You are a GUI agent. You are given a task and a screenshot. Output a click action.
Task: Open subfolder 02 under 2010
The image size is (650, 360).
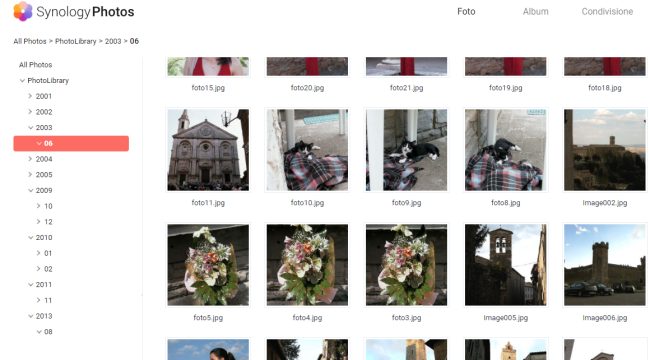point(48,269)
